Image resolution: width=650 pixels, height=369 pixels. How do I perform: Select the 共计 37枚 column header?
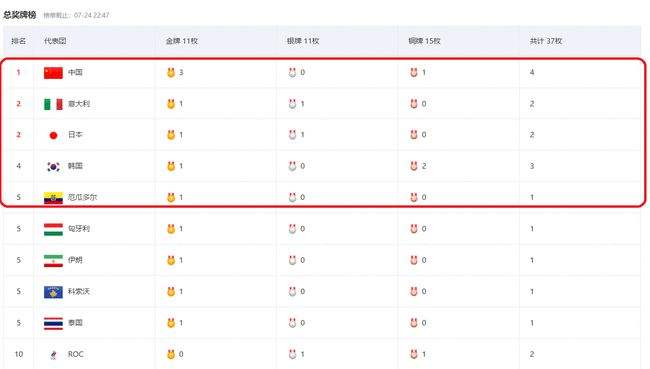click(546, 41)
